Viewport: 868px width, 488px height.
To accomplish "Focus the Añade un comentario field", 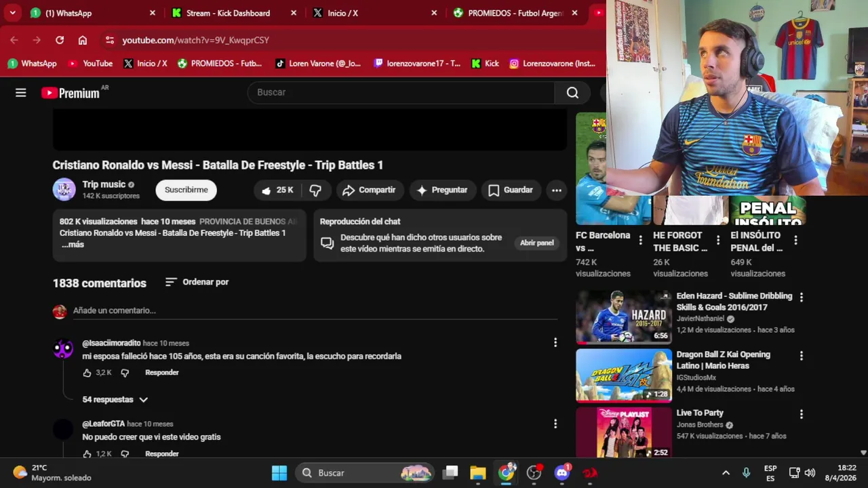I will pos(315,310).
